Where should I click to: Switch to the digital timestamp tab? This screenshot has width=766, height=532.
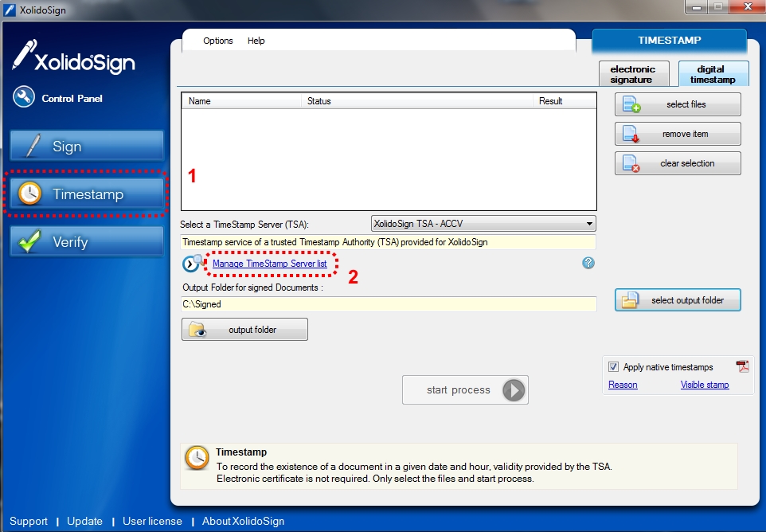coord(713,74)
